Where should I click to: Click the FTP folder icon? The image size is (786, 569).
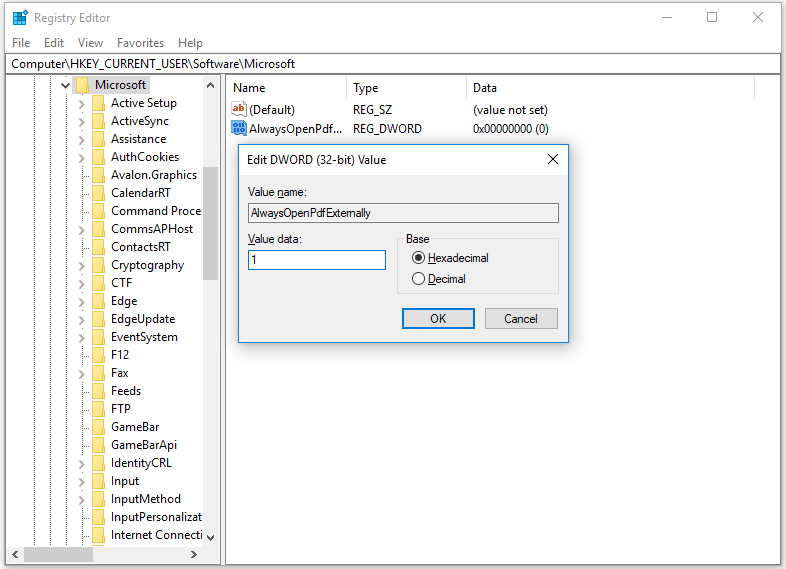click(x=98, y=410)
